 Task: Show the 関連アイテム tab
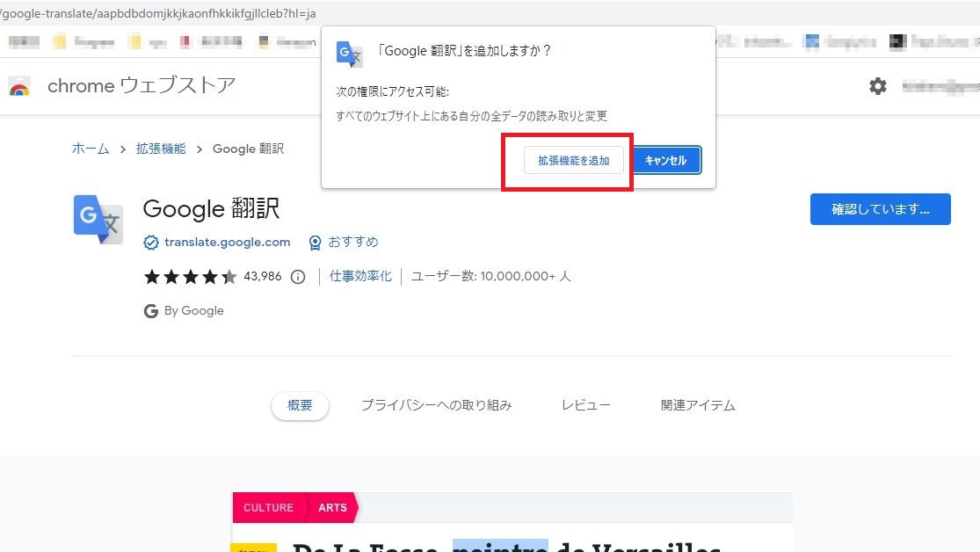[x=698, y=405]
